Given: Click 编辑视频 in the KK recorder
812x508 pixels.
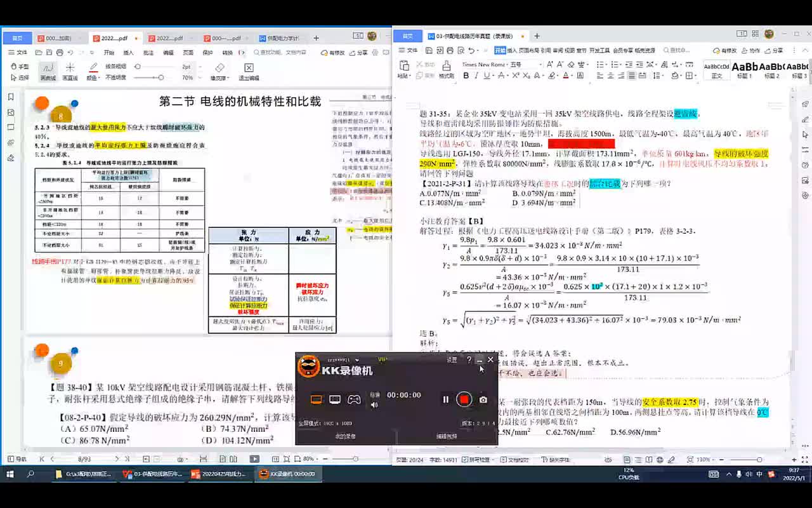Looking at the screenshot, I should pyautogui.click(x=446, y=436).
